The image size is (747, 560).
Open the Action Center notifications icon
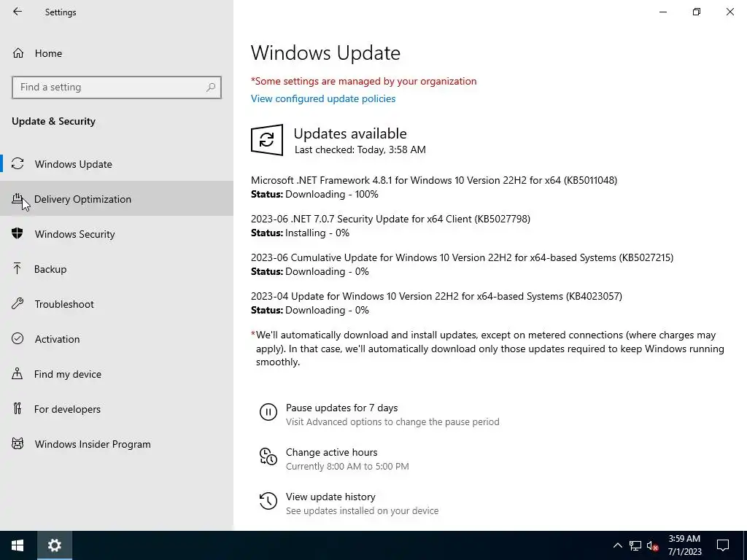pyautogui.click(x=723, y=545)
